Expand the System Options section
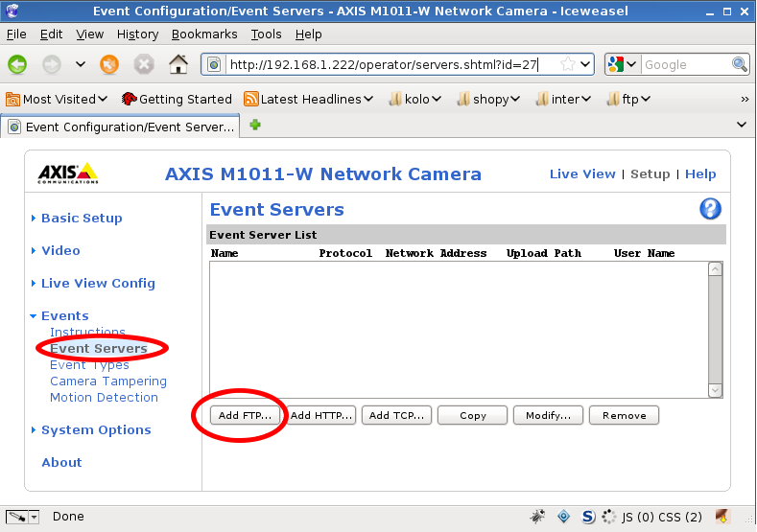The width and height of the screenshot is (757, 532). 96,429
